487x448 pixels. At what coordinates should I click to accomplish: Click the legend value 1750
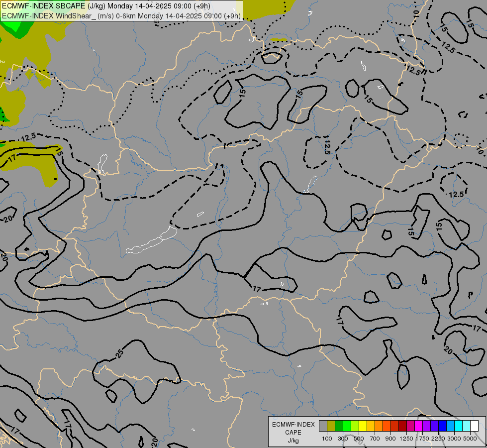tap(422, 439)
